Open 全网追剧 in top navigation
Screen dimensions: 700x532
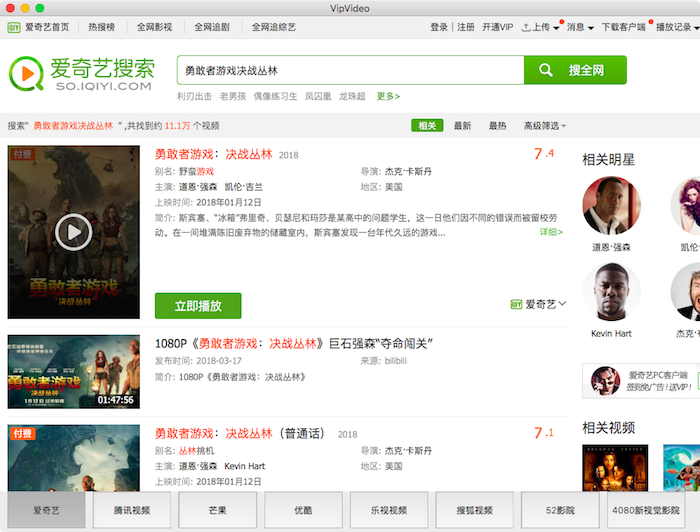click(x=212, y=27)
